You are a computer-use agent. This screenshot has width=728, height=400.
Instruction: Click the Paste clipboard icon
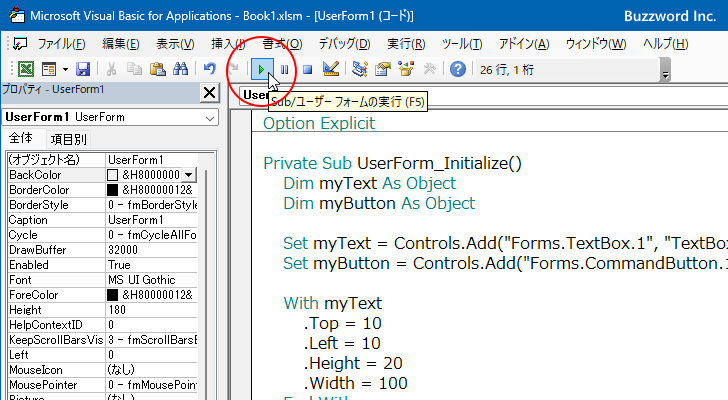(x=157, y=69)
